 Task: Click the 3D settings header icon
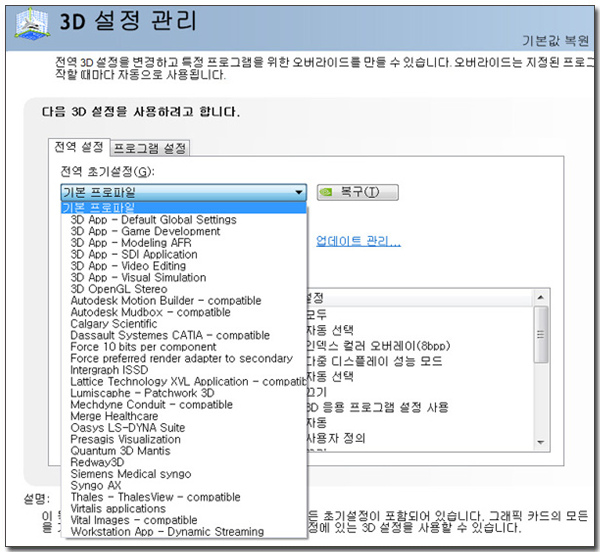click(x=33, y=24)
